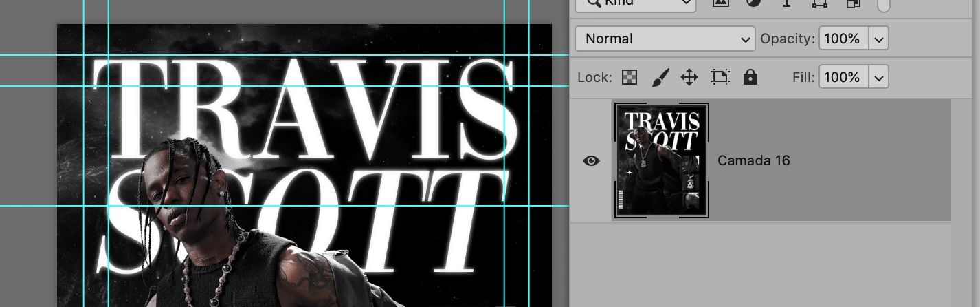Lock layer position with move icon
This screenshot has width=980, height=307.
click(x=689, y=77)
